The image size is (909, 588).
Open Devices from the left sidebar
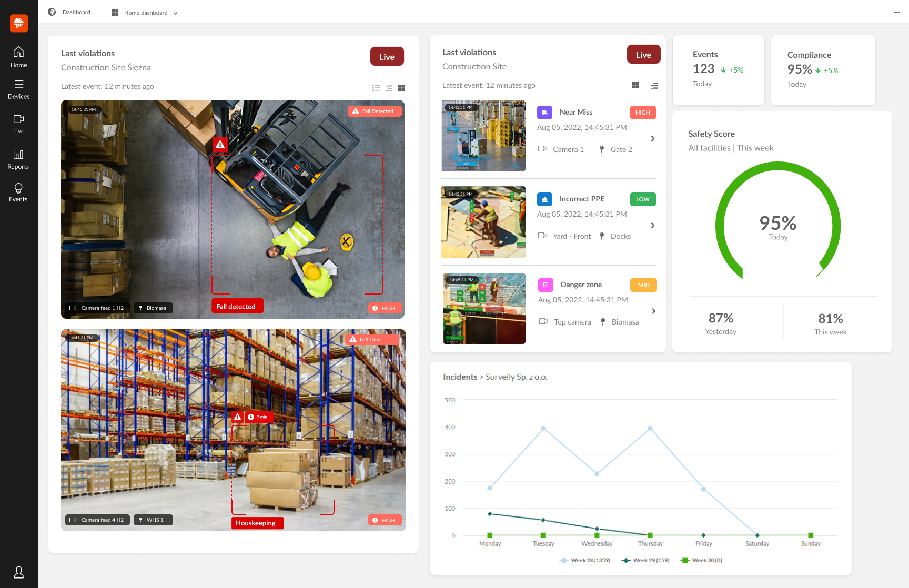[x=18, y=89]
